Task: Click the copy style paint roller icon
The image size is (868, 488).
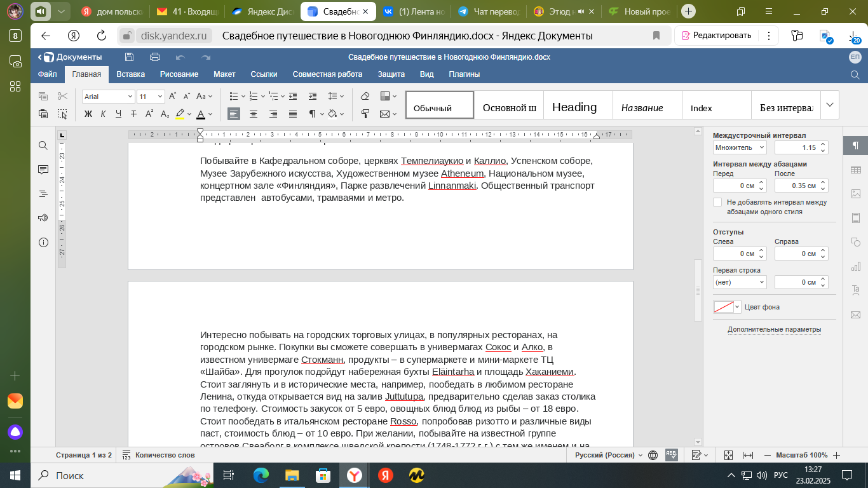Action: pos(365,114)
